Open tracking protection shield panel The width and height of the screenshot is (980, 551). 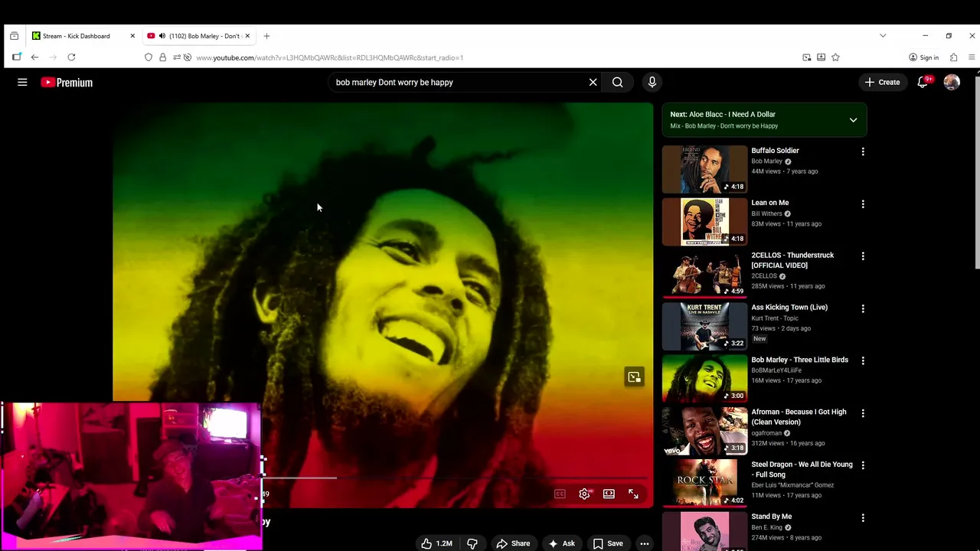(x=149, y=57)
